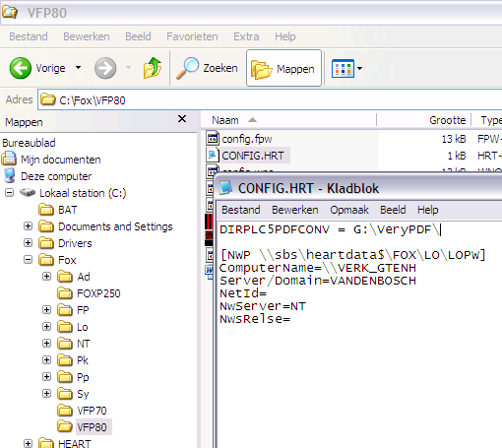Select the VFP80 folder in tree
Screen dimensions: 502x448
tap(92, 427)
